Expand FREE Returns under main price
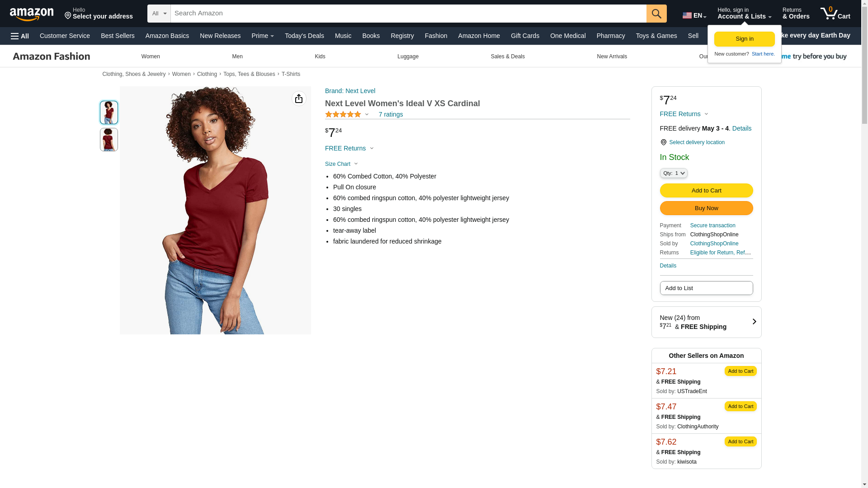 coord(349,148)
